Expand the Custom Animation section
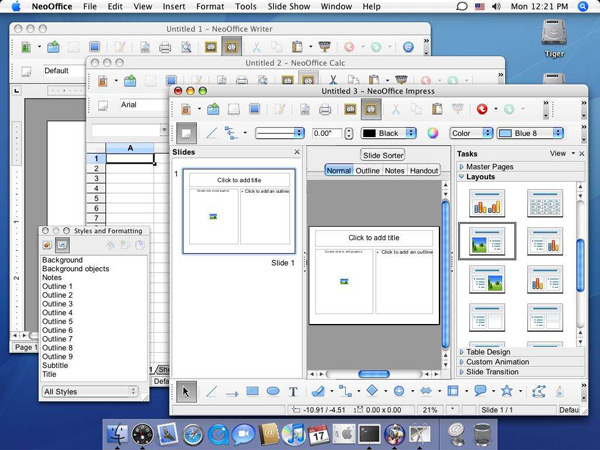600x450 pixels. (x=497, y=362)
